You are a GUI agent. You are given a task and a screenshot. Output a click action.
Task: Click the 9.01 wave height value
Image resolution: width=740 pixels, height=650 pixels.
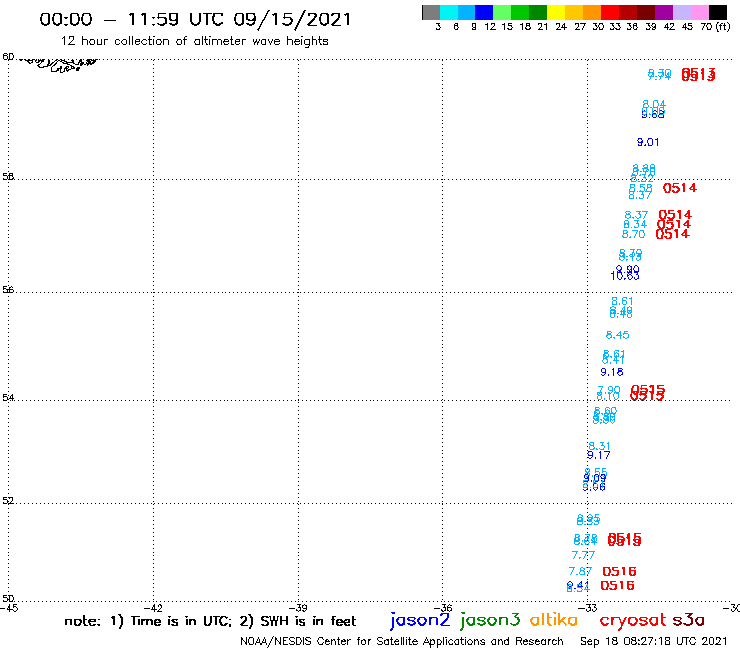click(648, 142)
